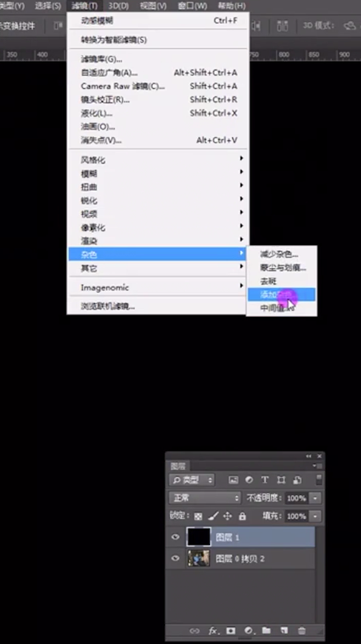This screenshot has height=644, width=361.
Task: Toggle lock all padlock
Action: (243, 516)
